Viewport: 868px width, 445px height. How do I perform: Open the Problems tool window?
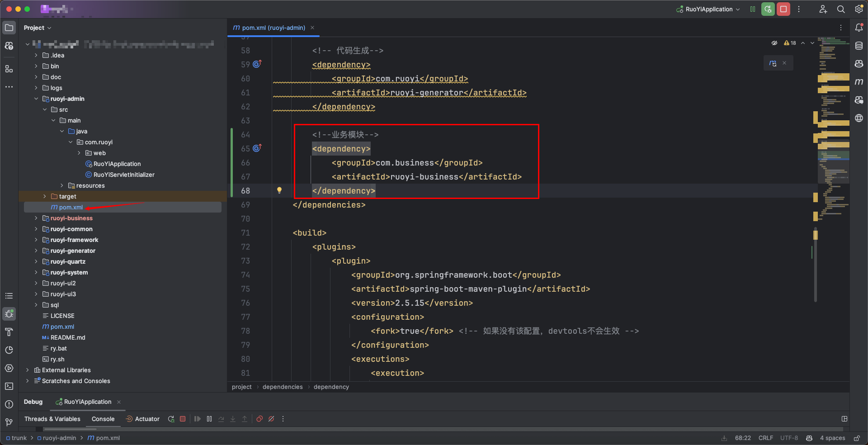(9, 404)
